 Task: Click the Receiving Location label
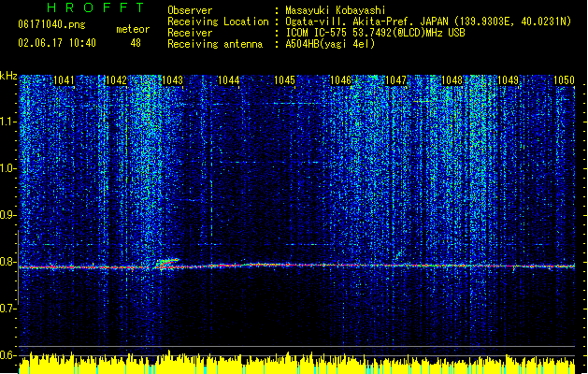pos(218,22)
